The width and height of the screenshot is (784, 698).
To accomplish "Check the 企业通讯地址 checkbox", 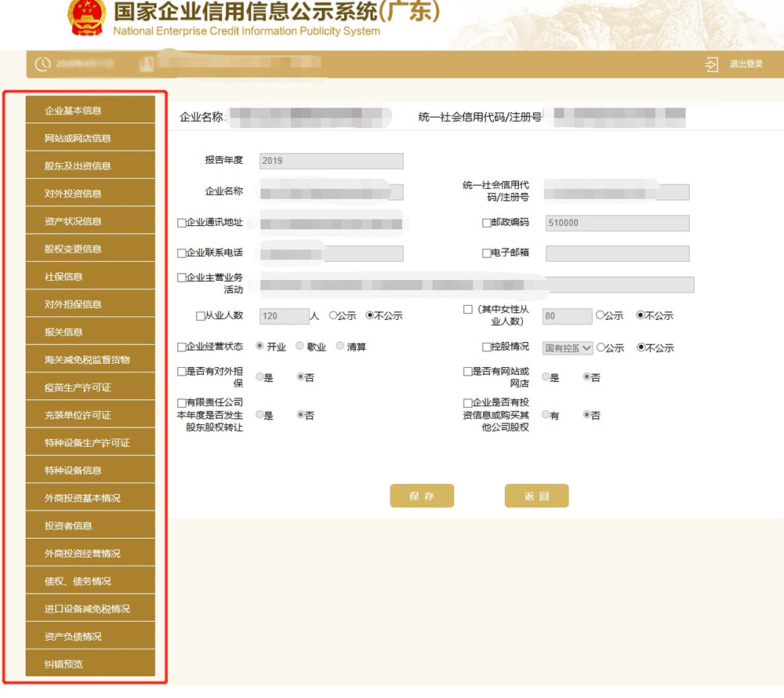I will pyautogui.click(x=182, y=221).
